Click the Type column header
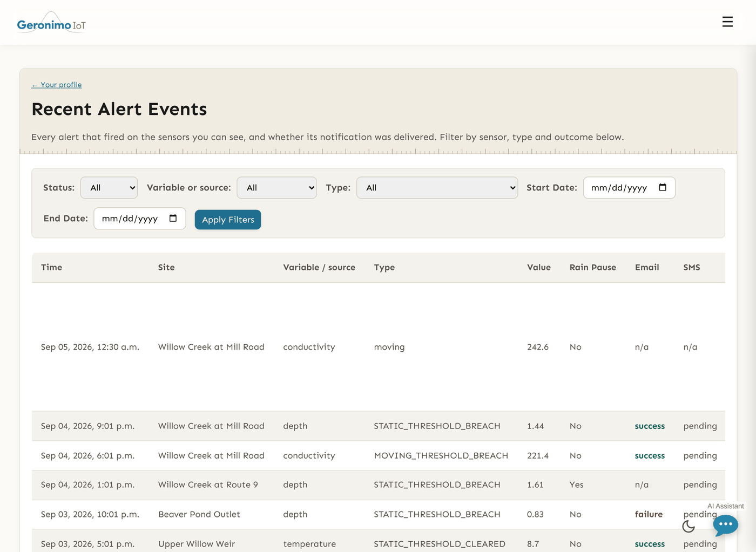756x552 pixels. click(384, 268)
